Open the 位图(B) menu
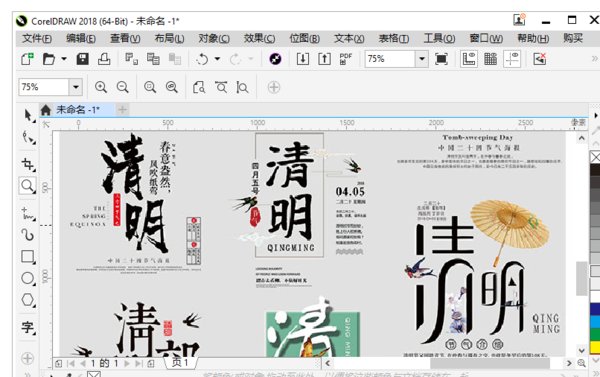The height and width of the screenshot is (377, 600). (x=305, y=38)
